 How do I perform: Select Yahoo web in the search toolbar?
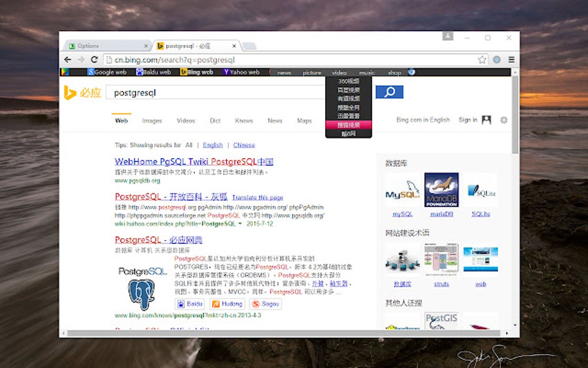click(x=241, y=72)
